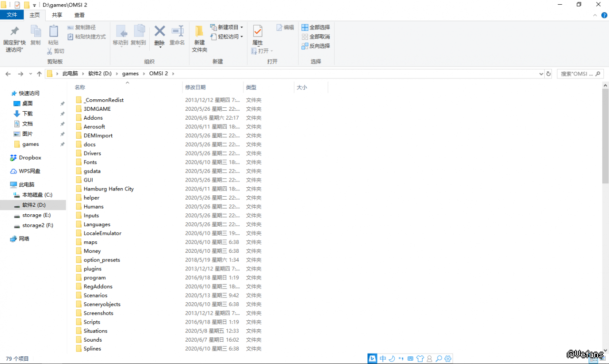
Task: Expand the chevron after games in address bar
Action: click(x=144, y=74)
